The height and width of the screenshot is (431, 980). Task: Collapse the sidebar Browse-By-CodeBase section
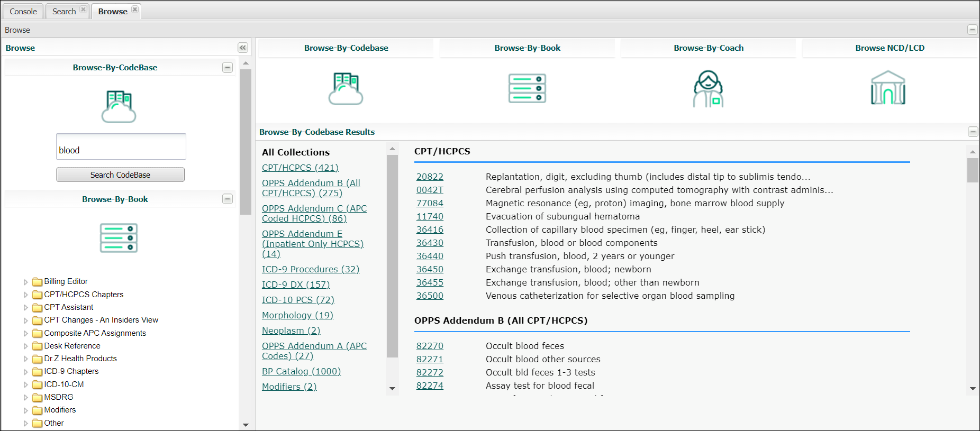coord(228,68)
